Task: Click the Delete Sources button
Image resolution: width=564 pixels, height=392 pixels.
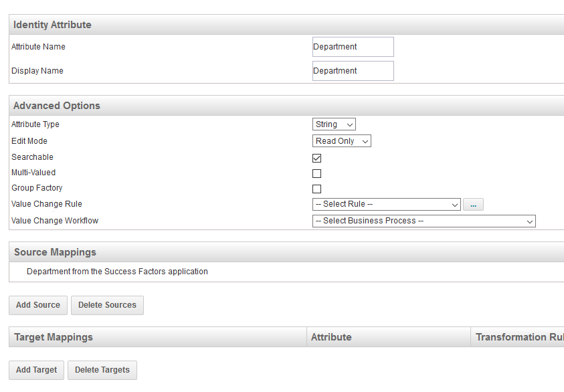Action: (x=107, y=305)
